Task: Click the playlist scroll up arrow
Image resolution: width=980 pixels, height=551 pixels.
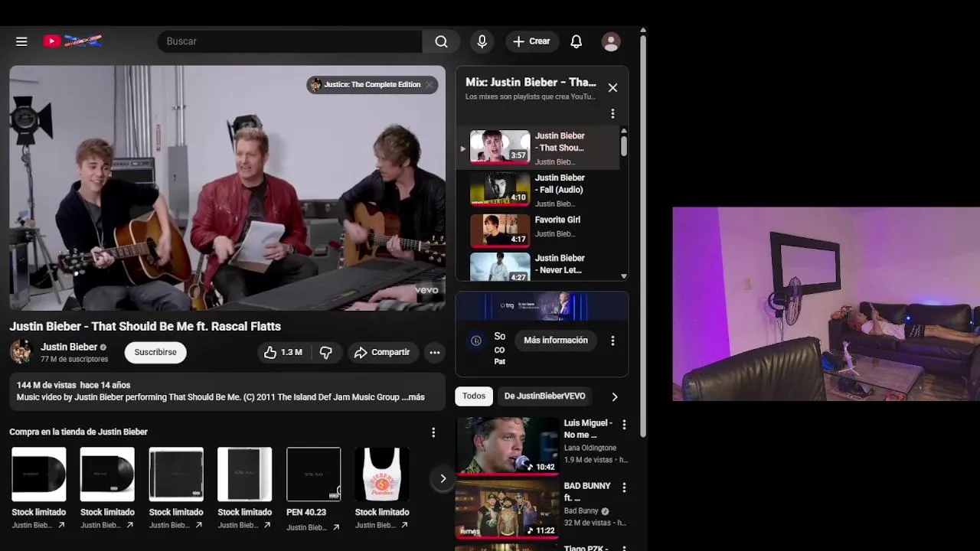Action: point(624,131)
